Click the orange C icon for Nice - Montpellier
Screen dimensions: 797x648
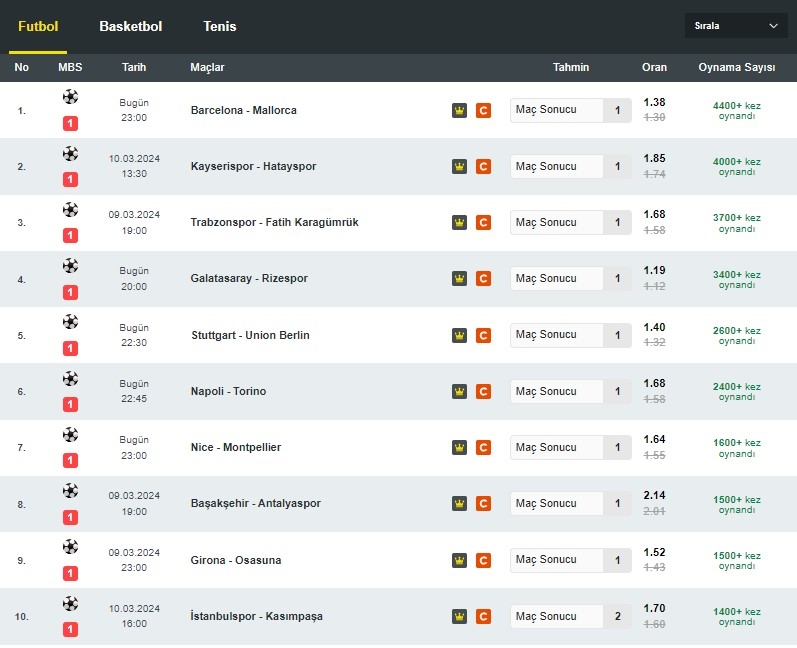(x=483, y=447)
